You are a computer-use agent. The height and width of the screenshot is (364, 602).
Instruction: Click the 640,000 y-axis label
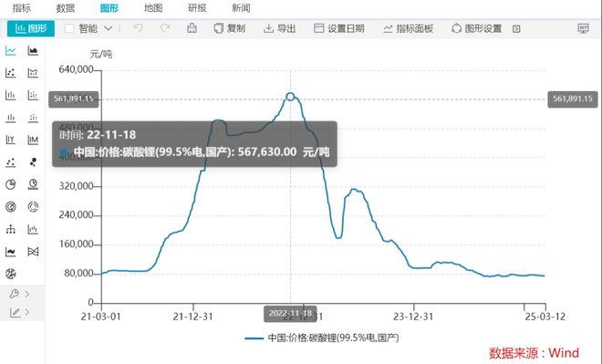click(76, 69)
